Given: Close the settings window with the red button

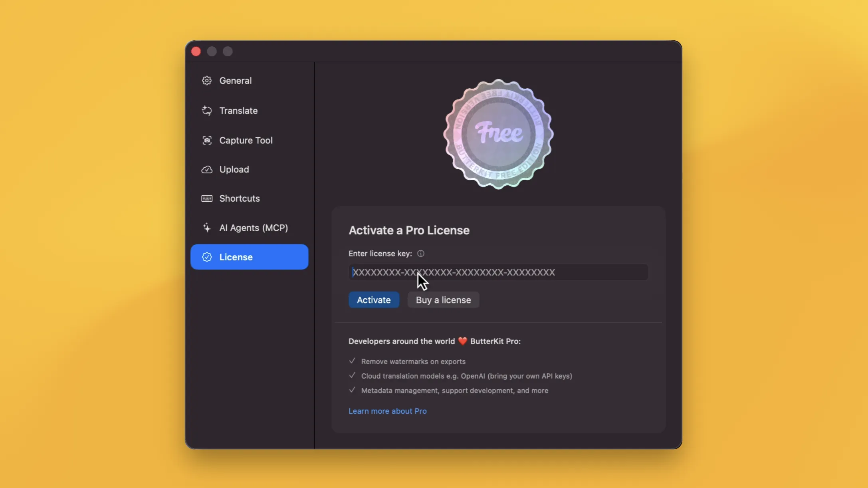Looking at the screenshot, I should tap(196, 52).
